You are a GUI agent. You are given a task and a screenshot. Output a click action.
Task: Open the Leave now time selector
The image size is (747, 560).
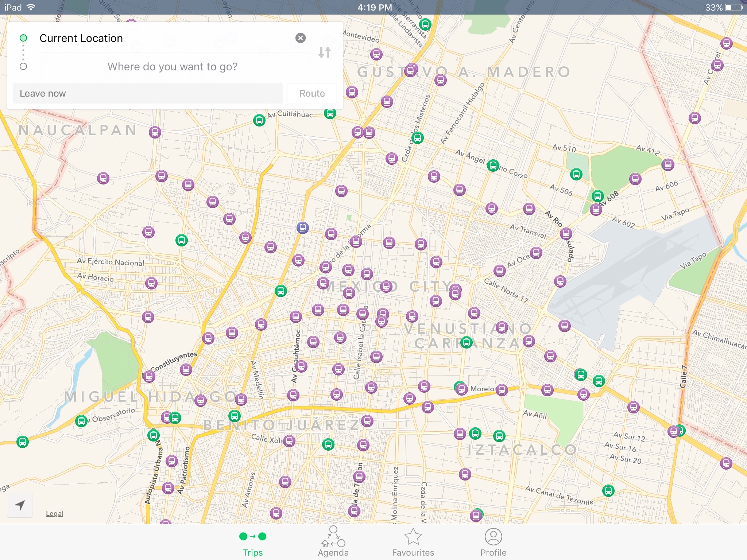click(148, 93)
